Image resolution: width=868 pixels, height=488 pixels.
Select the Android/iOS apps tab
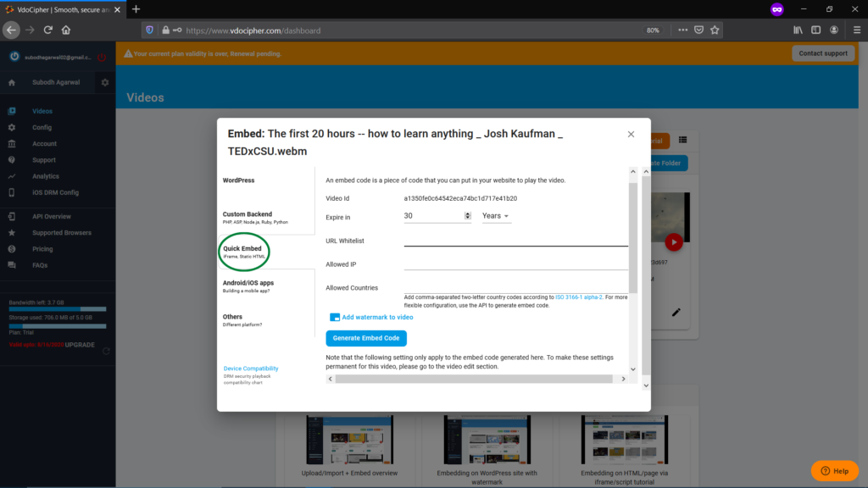tap(248, 286)
